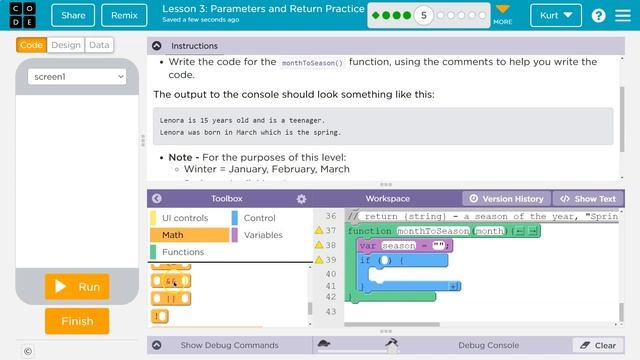Image resolution: width=640 pixels, height=360 pixels.
Task: Collapse the Instructions panel
Action: (x=157, y=46)
